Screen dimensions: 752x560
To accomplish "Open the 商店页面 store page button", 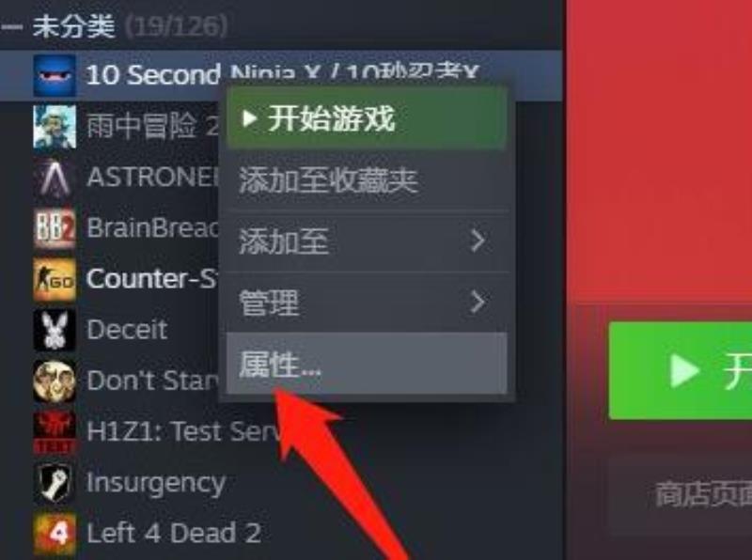I will point(680,494).
